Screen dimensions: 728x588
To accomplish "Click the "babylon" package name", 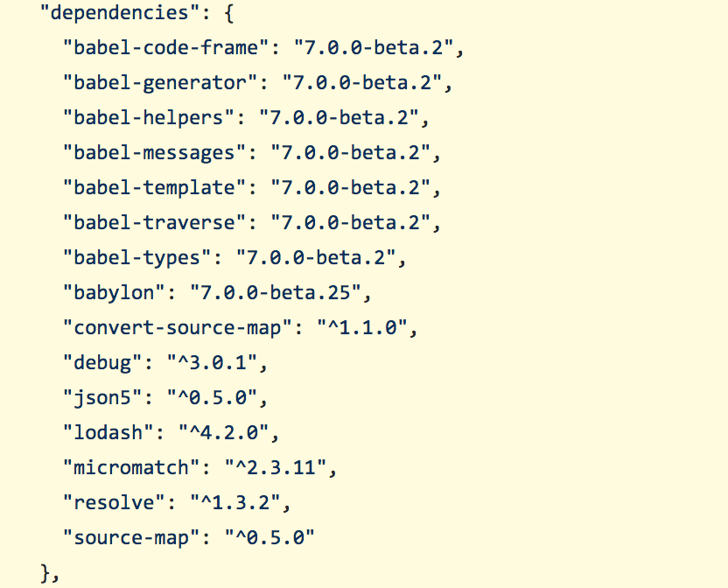I will pyautogui.click(x=111, y=293).
